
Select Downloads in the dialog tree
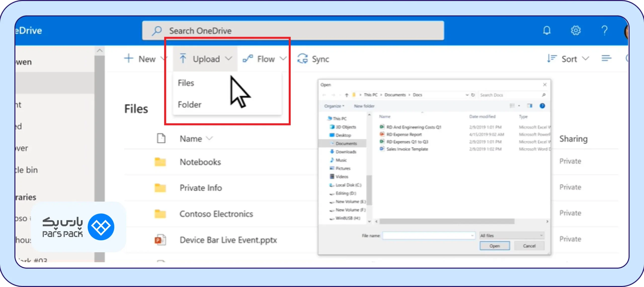pyautogui.click(x=343, y=152)
